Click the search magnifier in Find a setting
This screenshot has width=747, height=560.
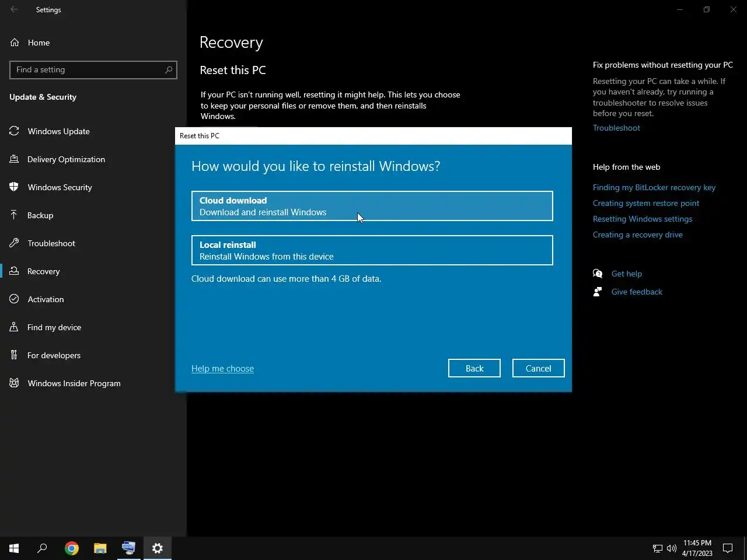click(x=169, y=69)
